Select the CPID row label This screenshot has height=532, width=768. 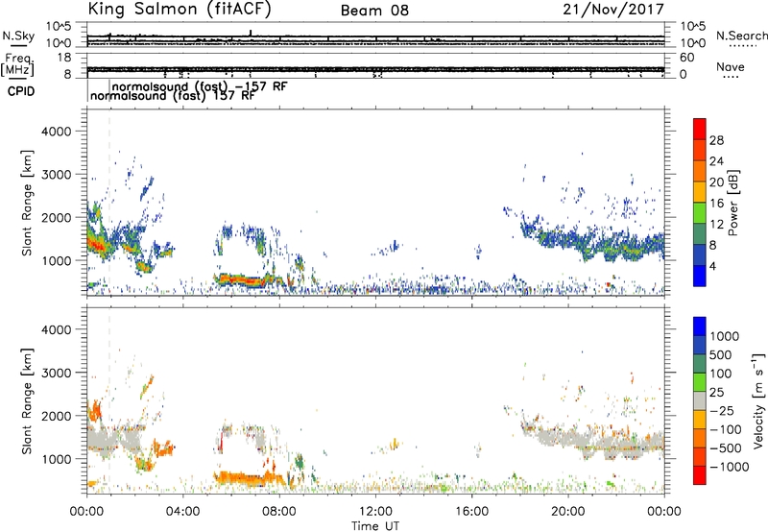[x=21, y=91]
